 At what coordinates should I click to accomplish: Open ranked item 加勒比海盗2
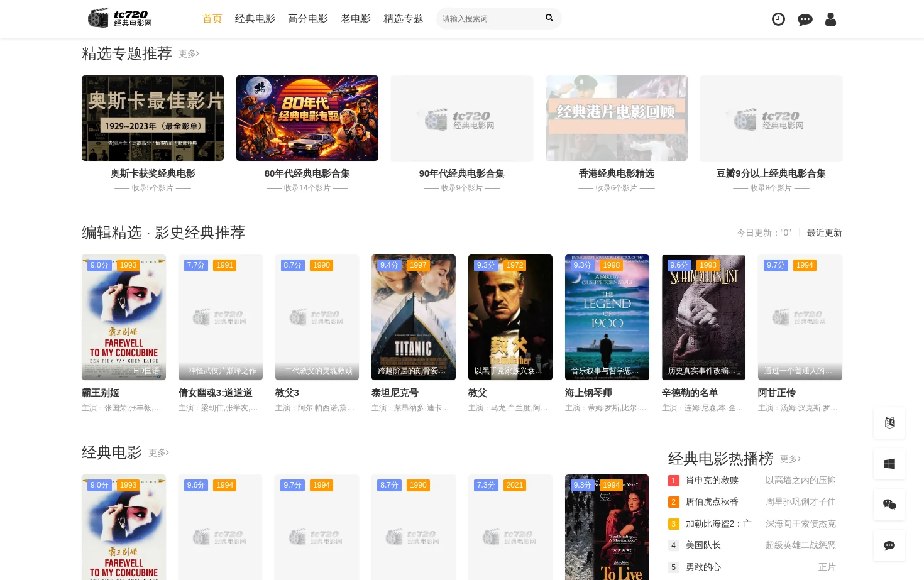pyautogui.click(x=718, y=523)
